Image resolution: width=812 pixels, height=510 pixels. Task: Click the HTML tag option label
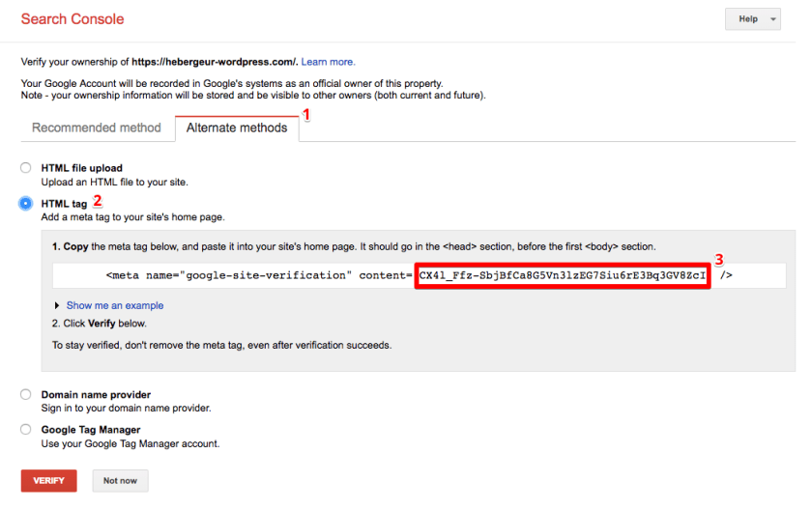coord(64,204)
